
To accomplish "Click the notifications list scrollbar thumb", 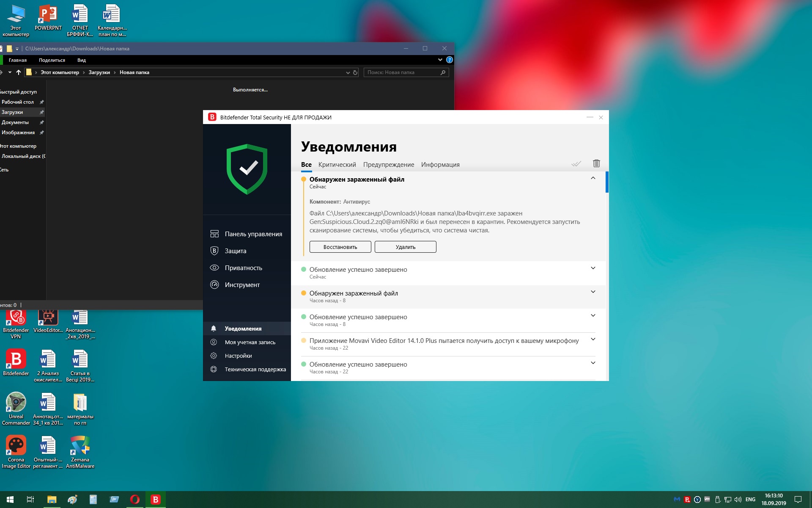I will point(607,182).
